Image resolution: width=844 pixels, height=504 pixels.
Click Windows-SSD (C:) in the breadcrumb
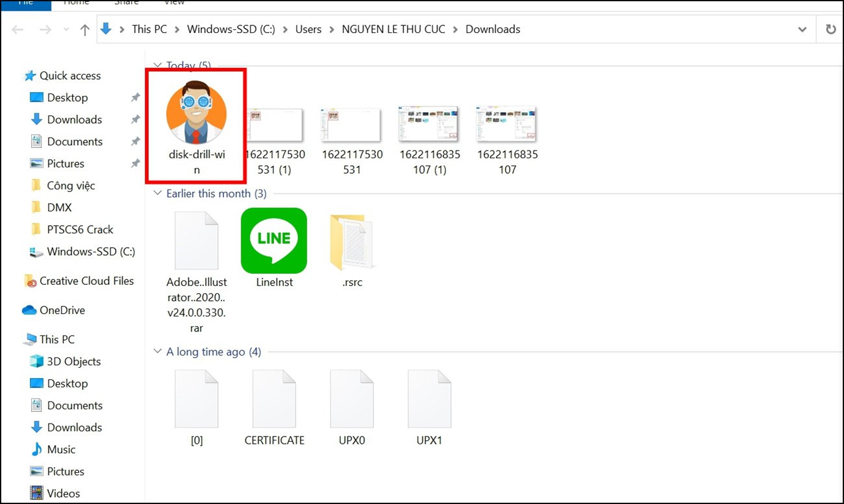tap(230, 29)
